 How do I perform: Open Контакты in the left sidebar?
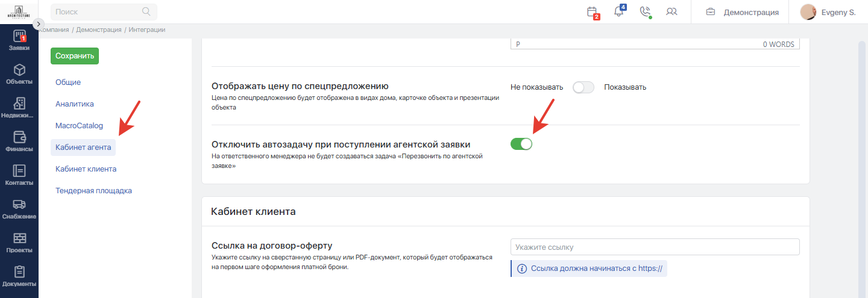tap(19, 176)
